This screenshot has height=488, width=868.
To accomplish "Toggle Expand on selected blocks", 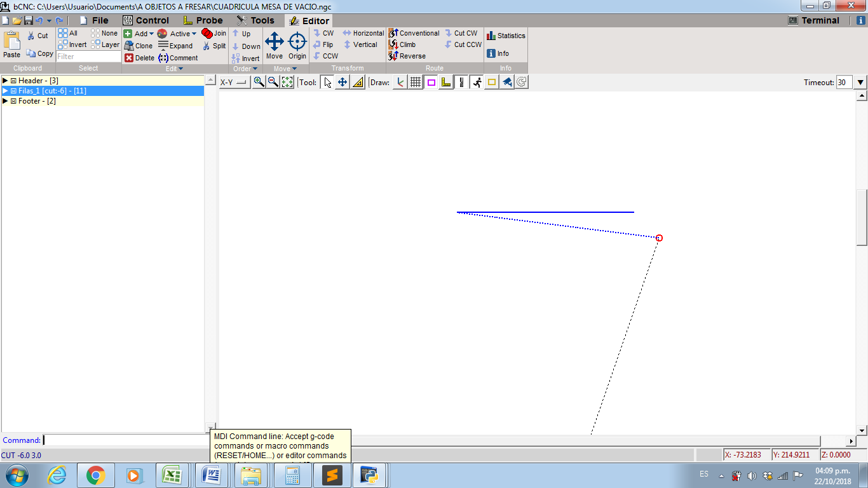I will 175,46.
